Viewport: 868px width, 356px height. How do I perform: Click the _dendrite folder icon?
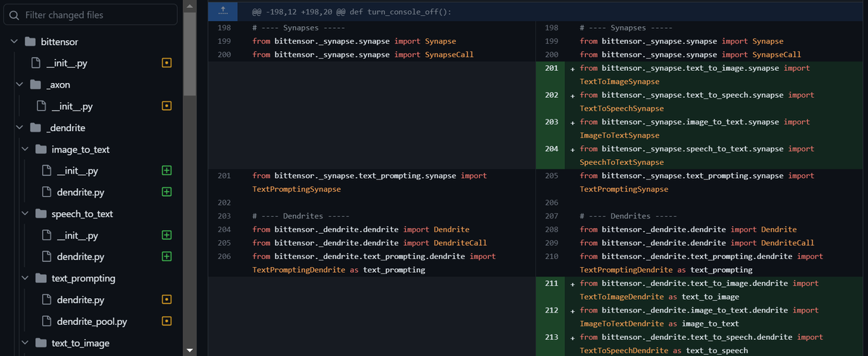pyautogui.click(x=35, y=128)
